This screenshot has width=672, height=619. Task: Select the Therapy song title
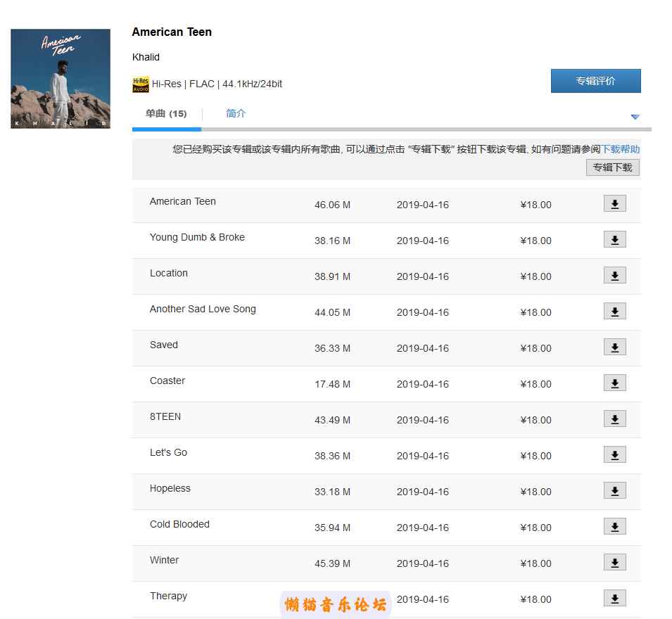coord(168,596)
